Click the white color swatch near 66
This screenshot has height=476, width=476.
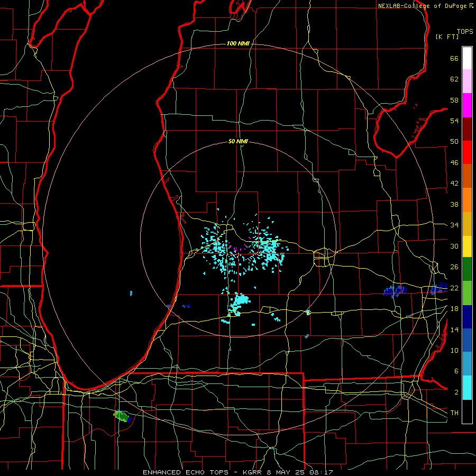click(467, 58)
